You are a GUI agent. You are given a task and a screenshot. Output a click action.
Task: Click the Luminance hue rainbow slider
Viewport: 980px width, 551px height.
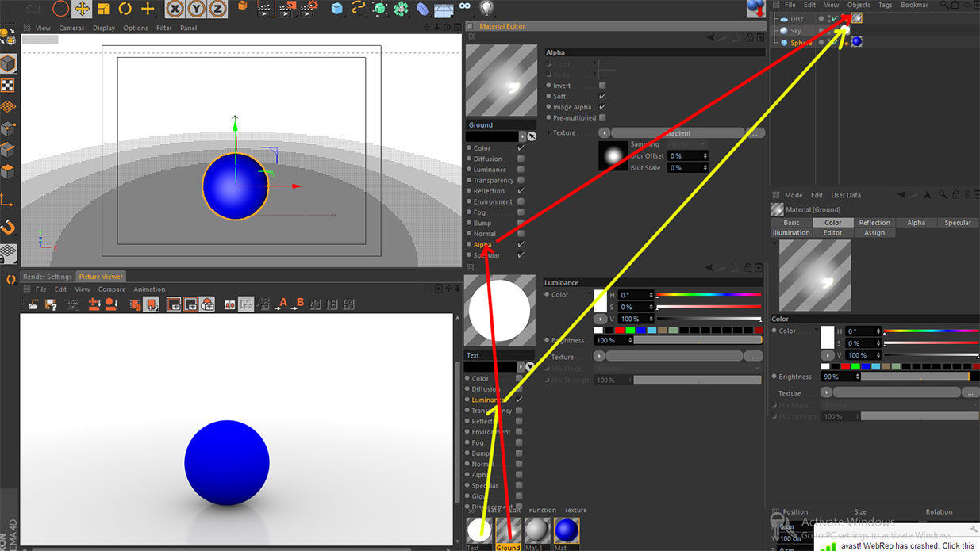[709, 295]
